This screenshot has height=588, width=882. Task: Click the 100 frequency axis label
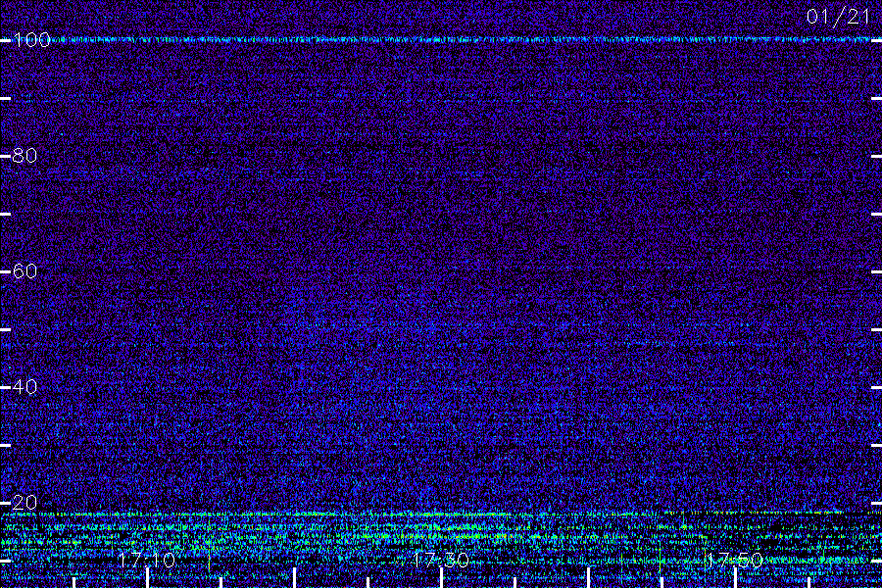tap(31, 40)
